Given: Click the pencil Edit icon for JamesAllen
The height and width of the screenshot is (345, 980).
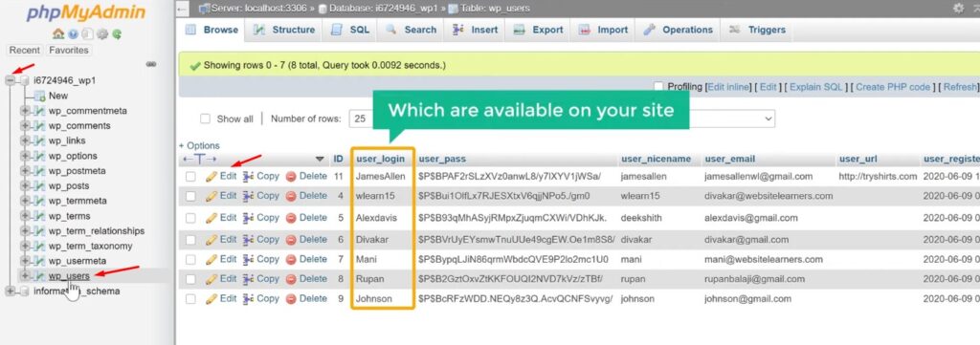Looking at the screenshot, I should tap(212, 177).
